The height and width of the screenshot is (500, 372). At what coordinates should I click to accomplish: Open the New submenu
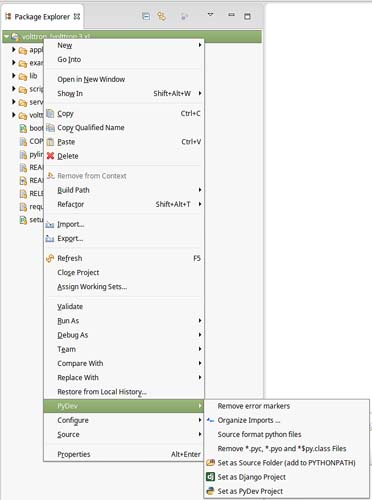124,45
